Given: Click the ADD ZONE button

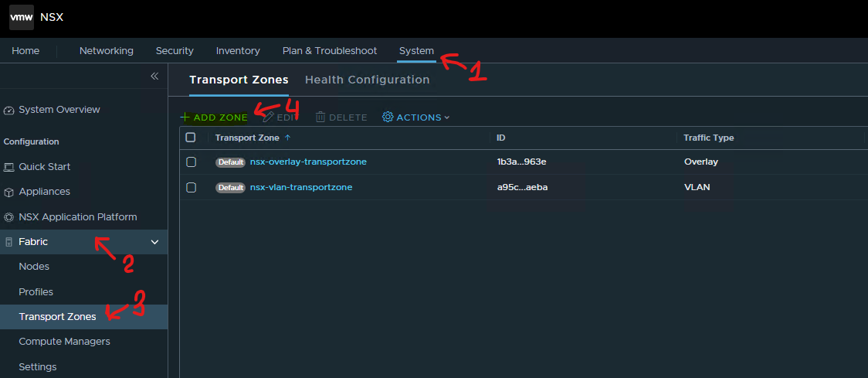Looking at the screenshot, I should coord(214,117).
